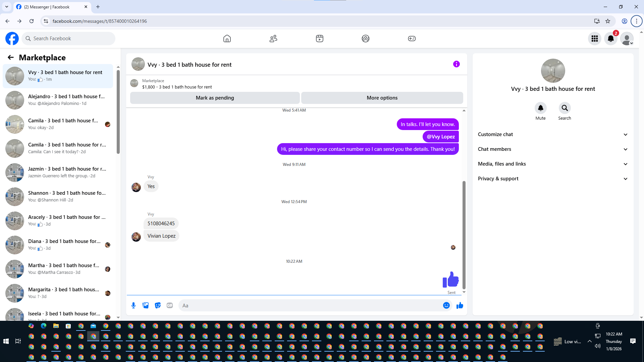
Task: Choose a sticker
Action: coord(158,305)
